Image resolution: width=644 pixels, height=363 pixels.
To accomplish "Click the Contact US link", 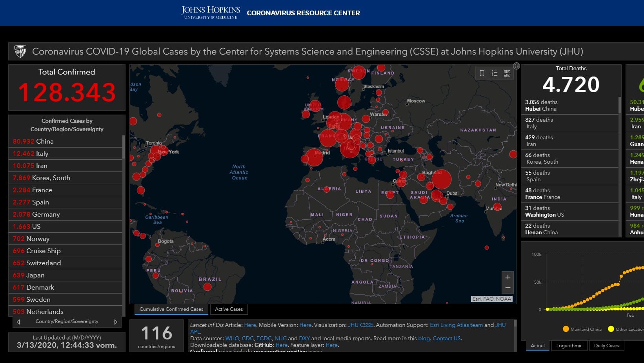I will (x=446, y=338).
